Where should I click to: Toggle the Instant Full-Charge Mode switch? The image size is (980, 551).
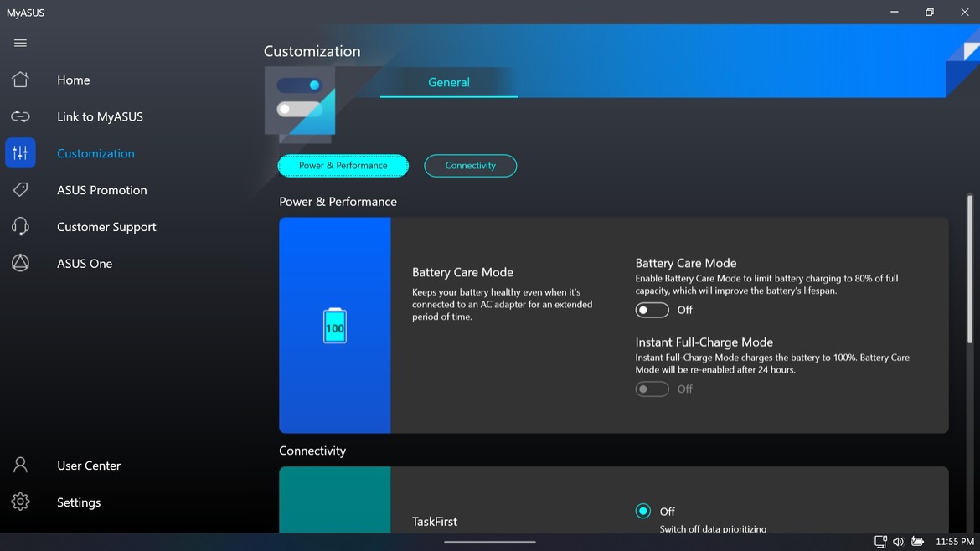coord(652,389)
